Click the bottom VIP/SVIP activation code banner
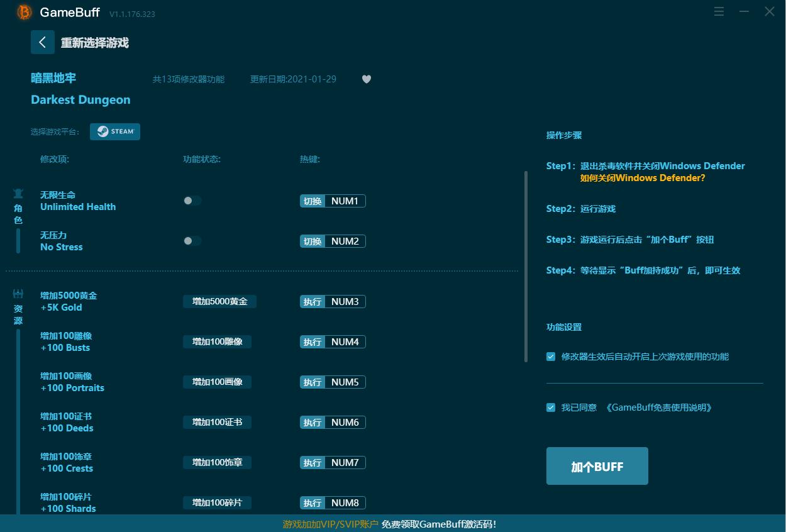This screenshot has width=786, height=532. (x=393, y=524)
